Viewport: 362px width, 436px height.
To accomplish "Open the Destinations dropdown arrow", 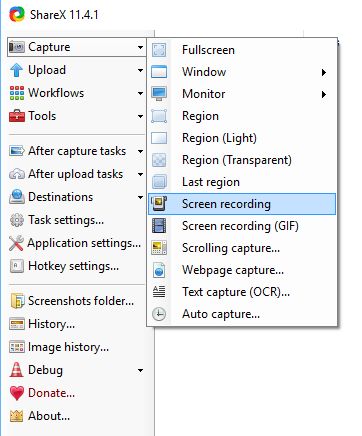I will 140,197.
